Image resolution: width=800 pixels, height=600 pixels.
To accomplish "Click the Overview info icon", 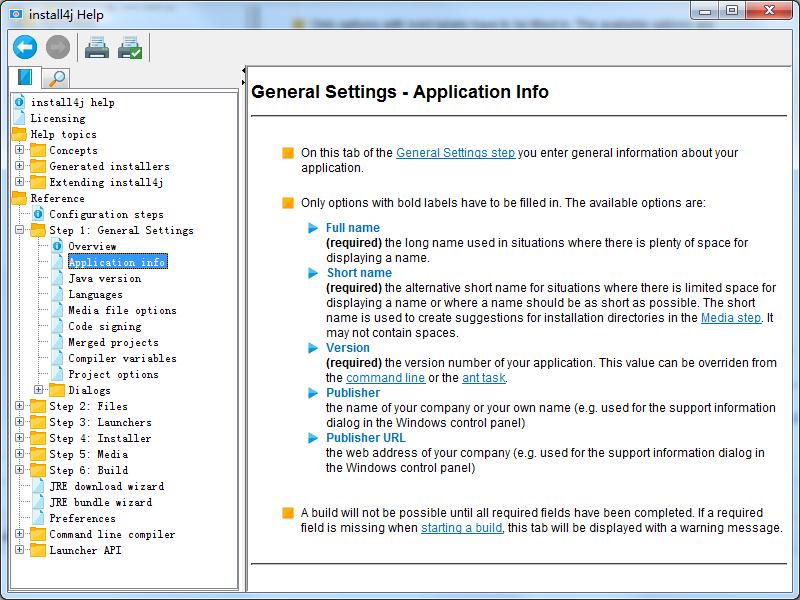I will 57,246.
